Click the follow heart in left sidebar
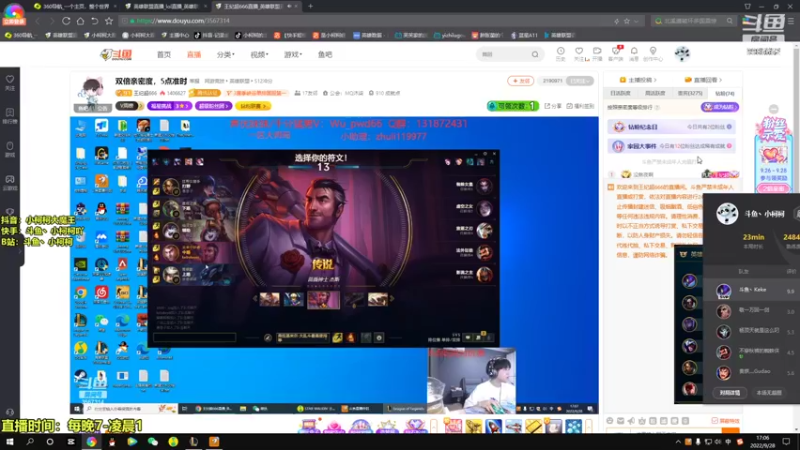 click(x=10, y=79)
